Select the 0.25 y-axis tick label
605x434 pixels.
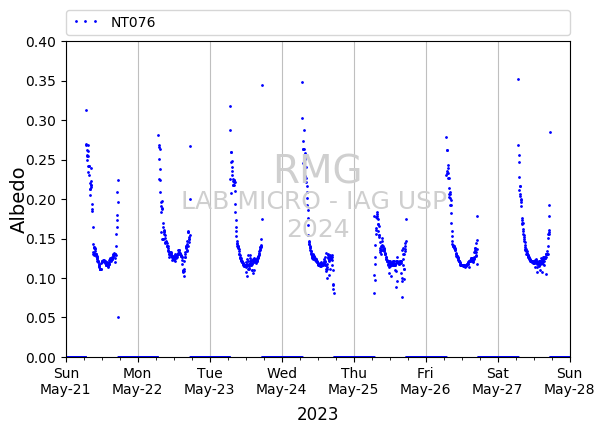(x=41, y=160)
